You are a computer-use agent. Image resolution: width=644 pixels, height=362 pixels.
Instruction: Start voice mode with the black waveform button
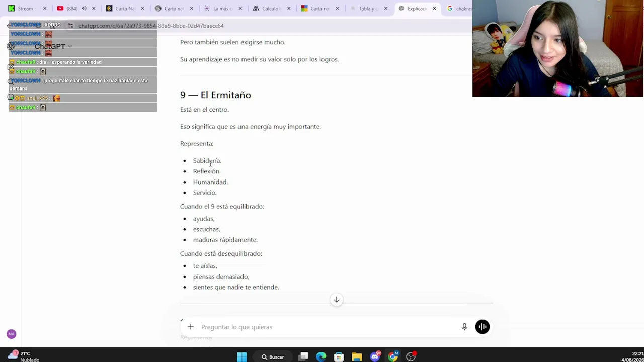click(x=482, y=327)
